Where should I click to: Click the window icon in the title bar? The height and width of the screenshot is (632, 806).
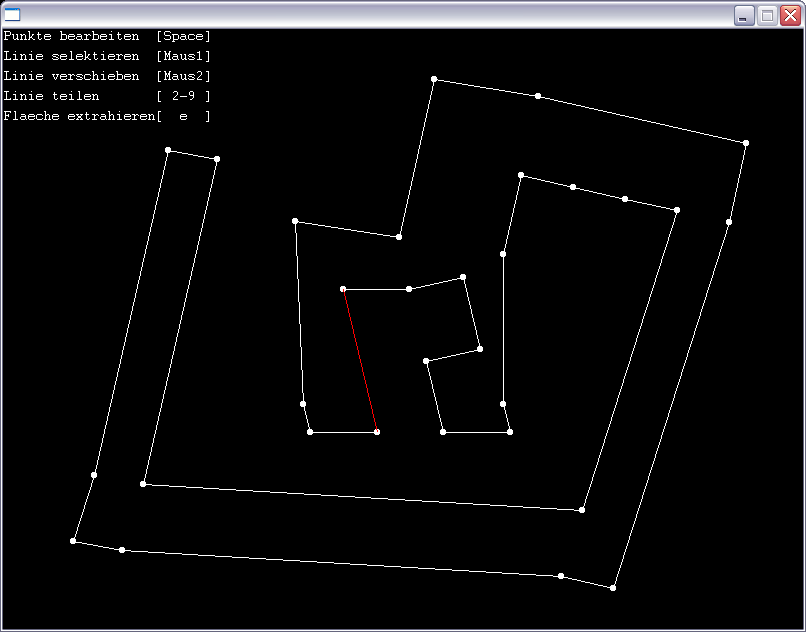coord(12,15)
